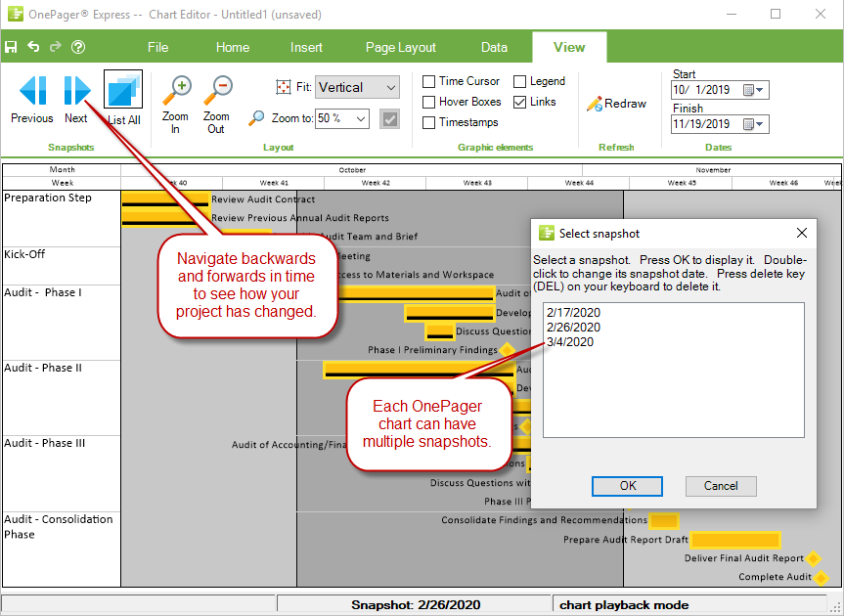The height and width of the screenshot is (616, 844).
Task: Apply zoom with the checkmark button
Action: 389,119
